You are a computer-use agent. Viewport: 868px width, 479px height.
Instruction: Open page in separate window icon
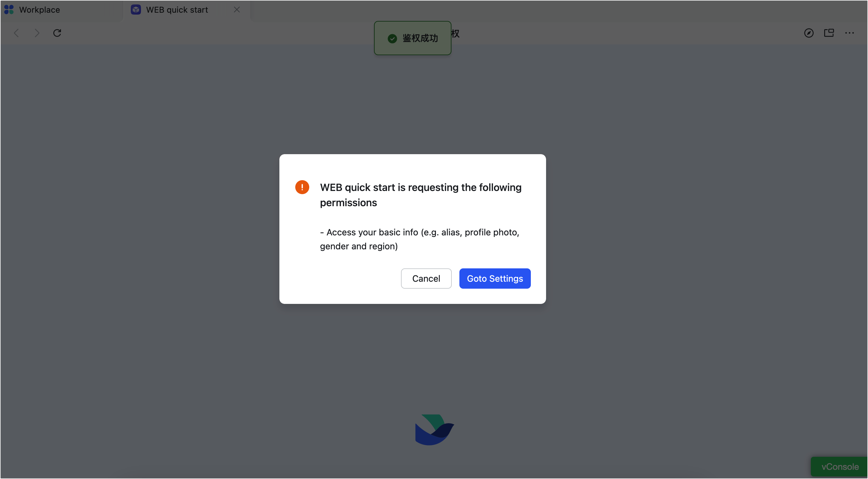tap(829, 33)
